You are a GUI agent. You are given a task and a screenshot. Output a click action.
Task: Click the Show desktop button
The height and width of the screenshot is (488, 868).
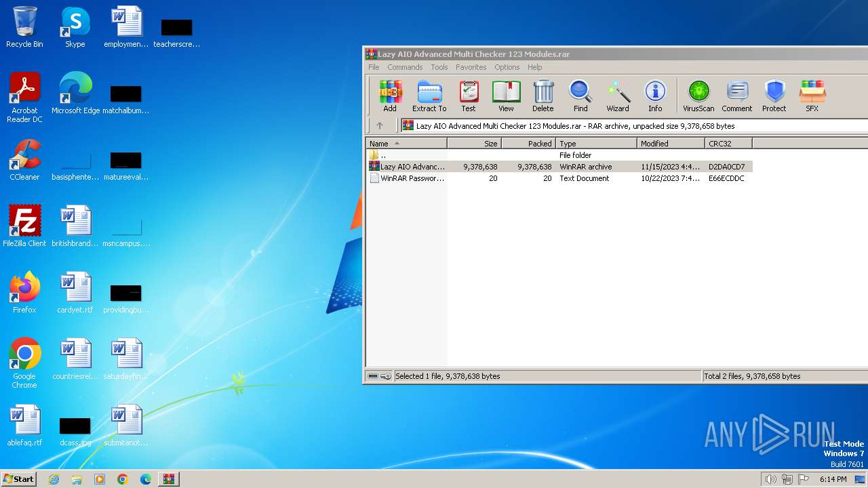pyautogui.click(x=861, y=479)
